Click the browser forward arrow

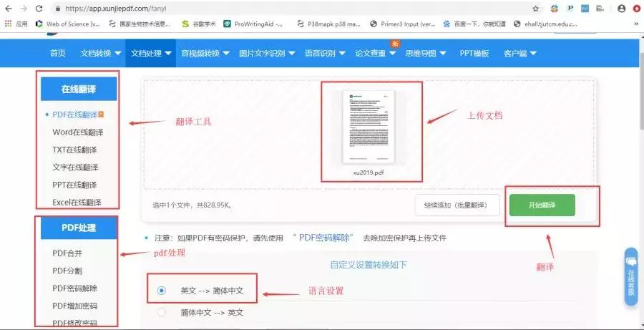(24, 8)
